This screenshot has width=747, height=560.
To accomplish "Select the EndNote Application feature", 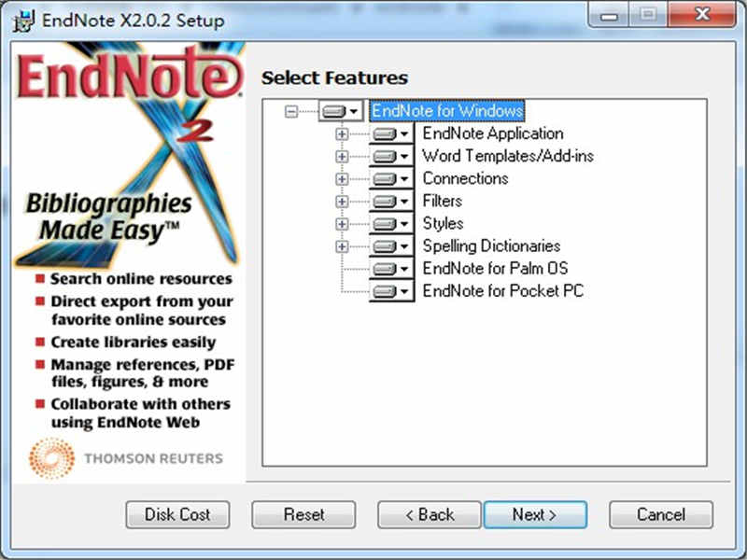I will pyautogui.click(x=493, y=133).
